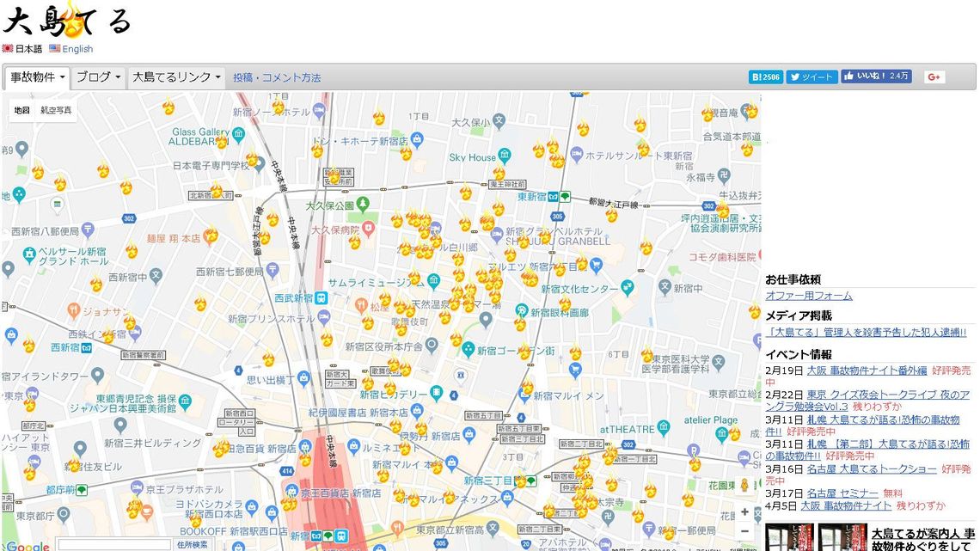
Task: Select the 地図 map view type
Action: (22, 111)
